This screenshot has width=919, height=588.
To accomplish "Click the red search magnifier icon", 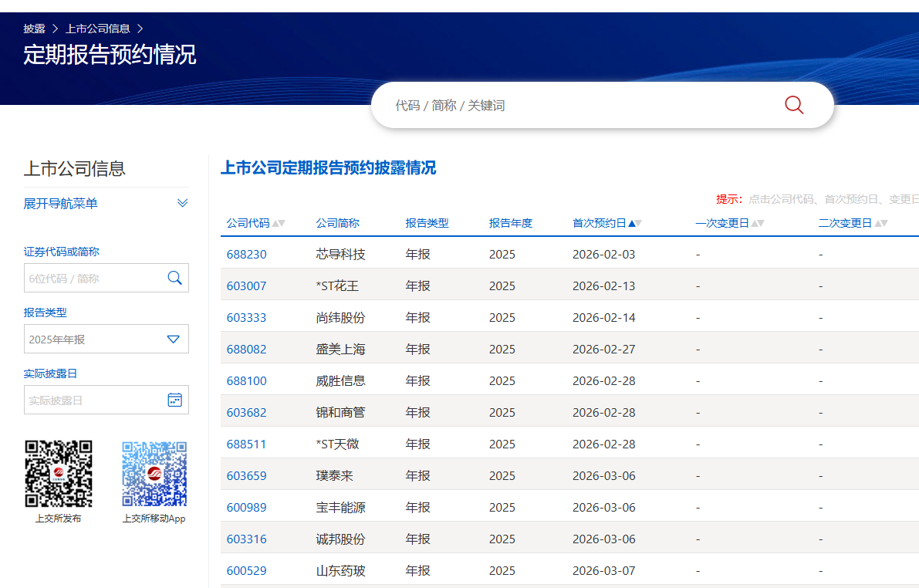I will (x=794, y=105).
